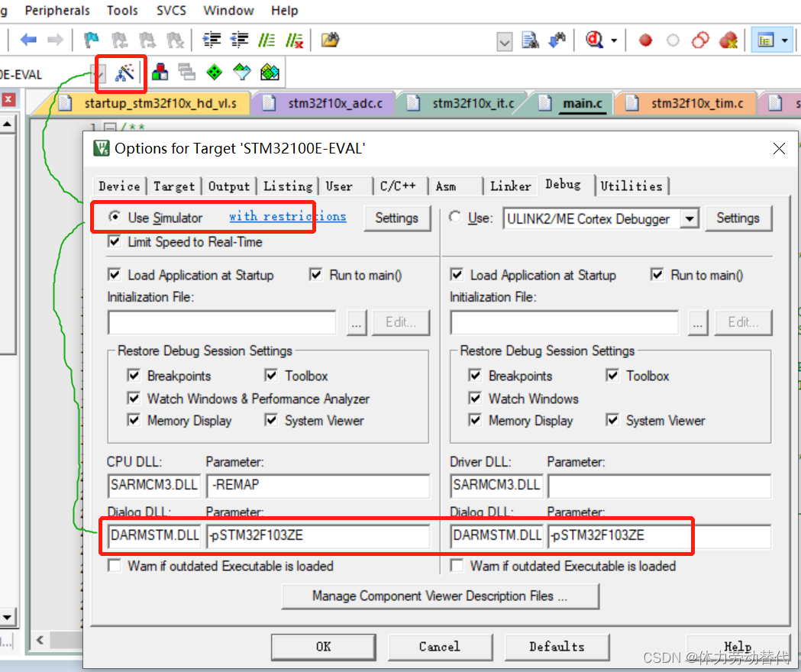Browse for the simulator initialization file (...)
Image resolution: width=801 pixels, height=672 pixels.
(x=357, y=322)
